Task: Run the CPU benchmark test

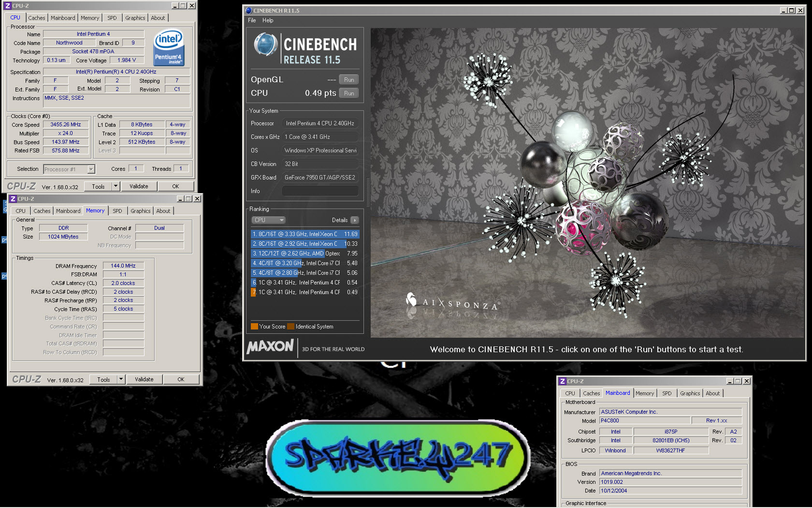Action: coord(349,93)
